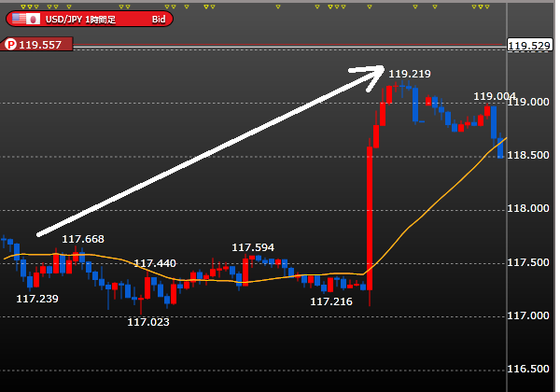Click the 119.004 high annotation
The width and height of the screenshot is (560, 392).
click(x=495, y=96)
